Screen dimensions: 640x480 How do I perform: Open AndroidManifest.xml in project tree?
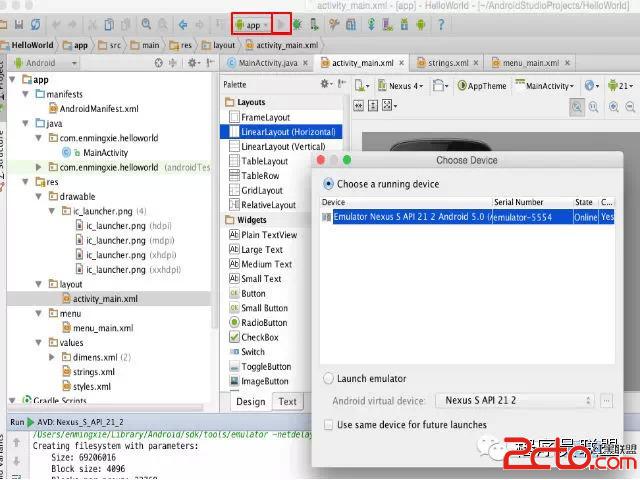pyautogui.click(x=99, y=109)
